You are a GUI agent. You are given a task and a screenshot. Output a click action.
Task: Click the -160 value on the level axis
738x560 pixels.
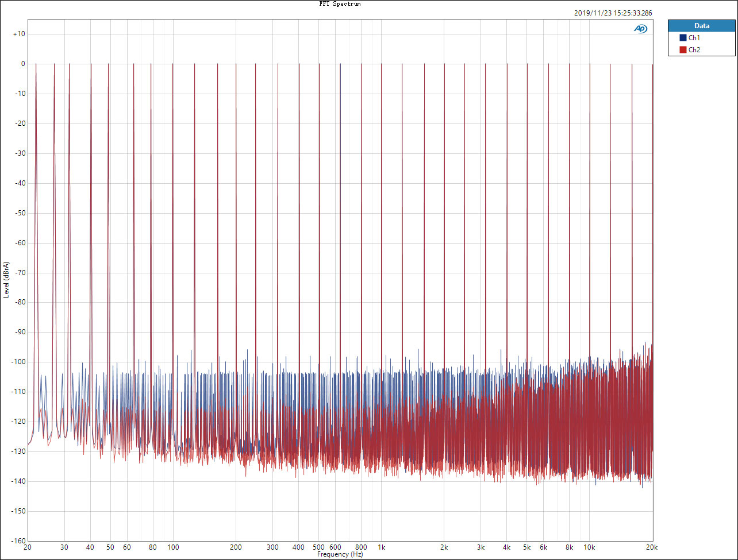18,540
